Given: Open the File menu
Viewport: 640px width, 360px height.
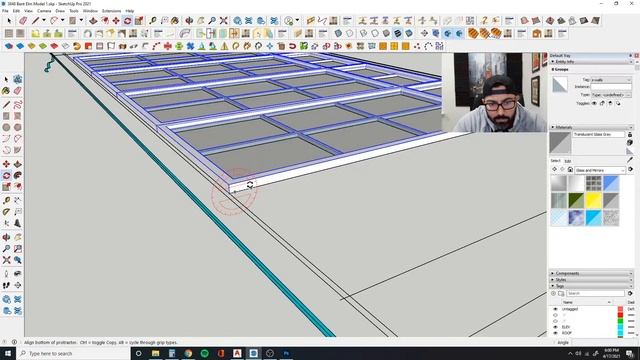Looking at the screenshot, I should click(5, 11).
